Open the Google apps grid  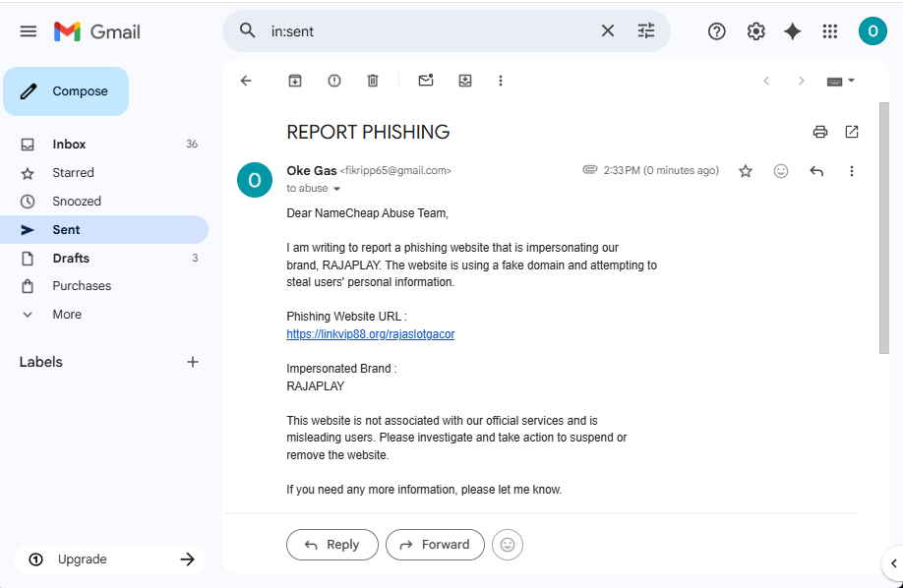point(830,31)
